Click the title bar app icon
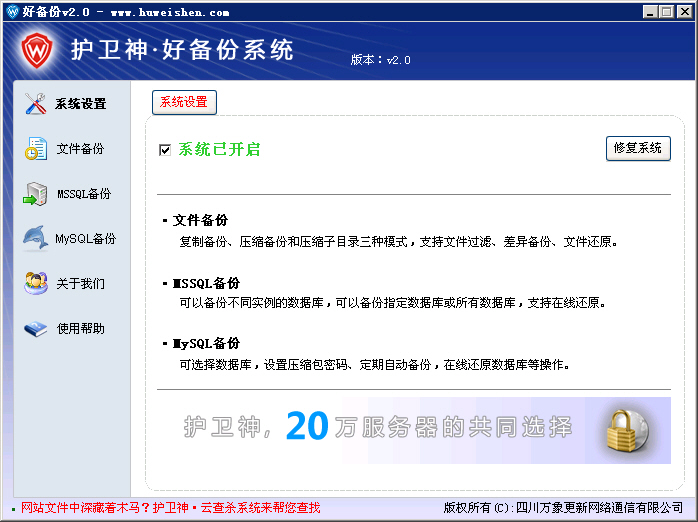Screen dimensions: 698x522 coord(12,12)
